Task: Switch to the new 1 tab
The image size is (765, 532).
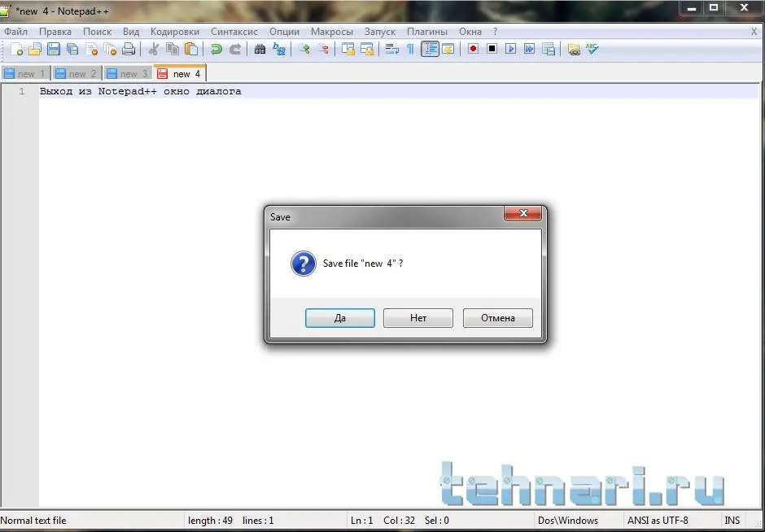Action: (x=26, y=74)
